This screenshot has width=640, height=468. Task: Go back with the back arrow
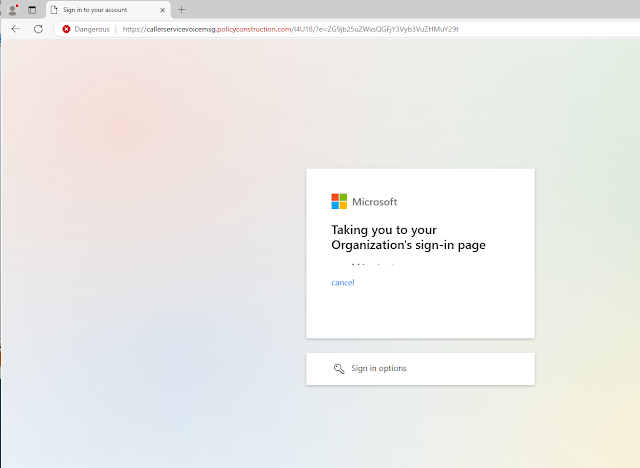pyautogui.click(x=16, y=29)
